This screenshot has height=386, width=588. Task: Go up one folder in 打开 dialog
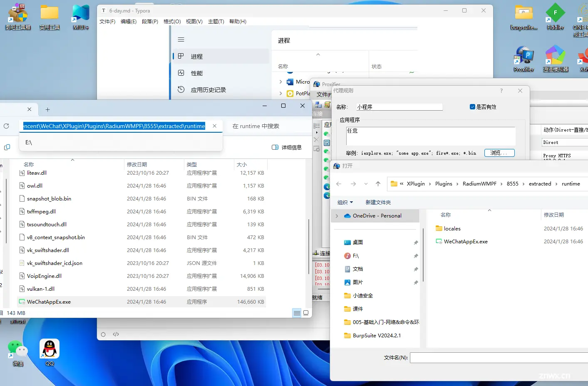tap(378, 184)
